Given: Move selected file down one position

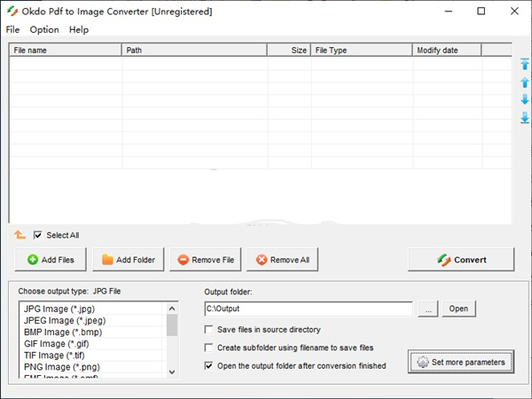Looking at the screenshot, I should [x=525, y=99].
